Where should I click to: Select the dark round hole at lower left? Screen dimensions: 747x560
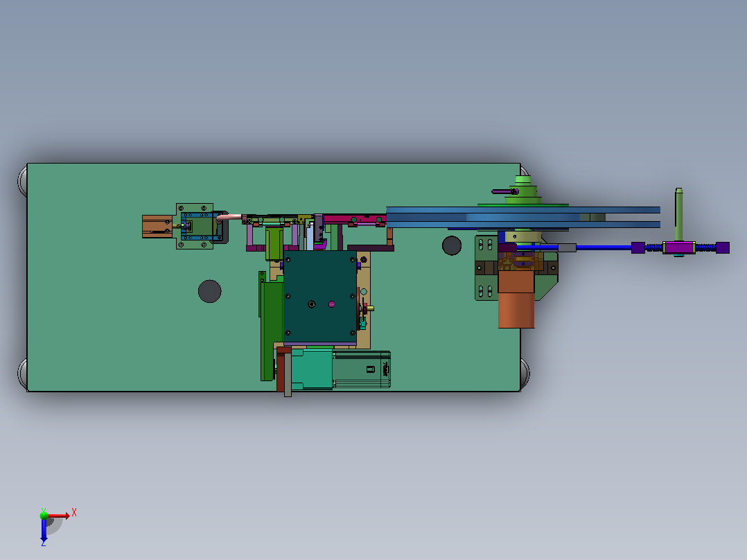[x=209, y=291]
